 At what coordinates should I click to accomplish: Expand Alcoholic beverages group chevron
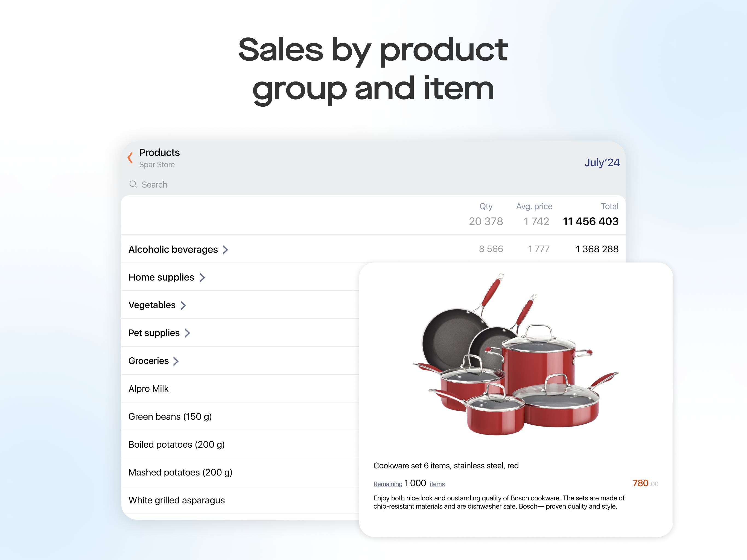pos(226,250)
